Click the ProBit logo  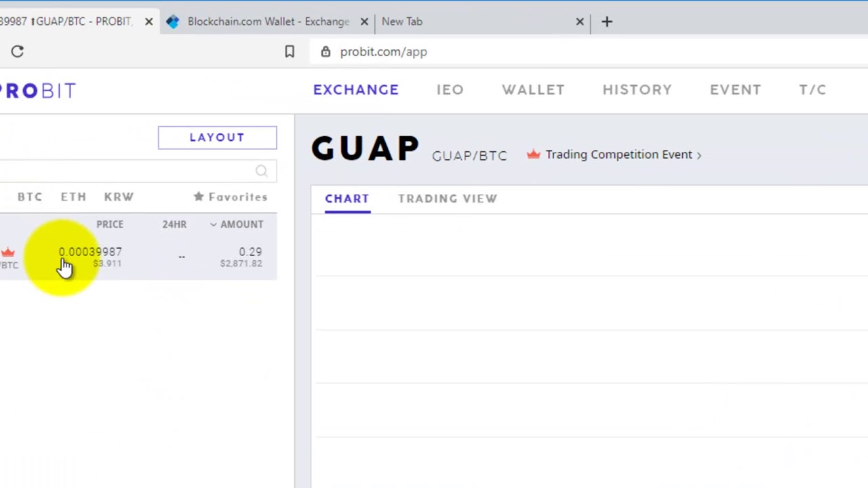tap(37, 90)
